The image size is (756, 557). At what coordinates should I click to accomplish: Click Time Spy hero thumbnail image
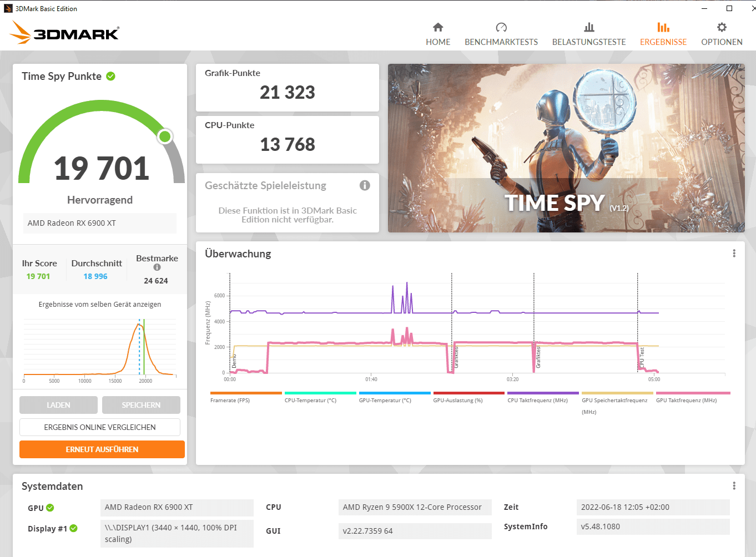click(x=566, y=148)
